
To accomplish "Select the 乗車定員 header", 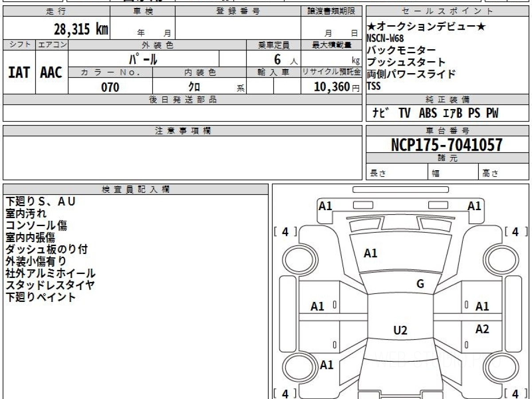I will point(274,45).
